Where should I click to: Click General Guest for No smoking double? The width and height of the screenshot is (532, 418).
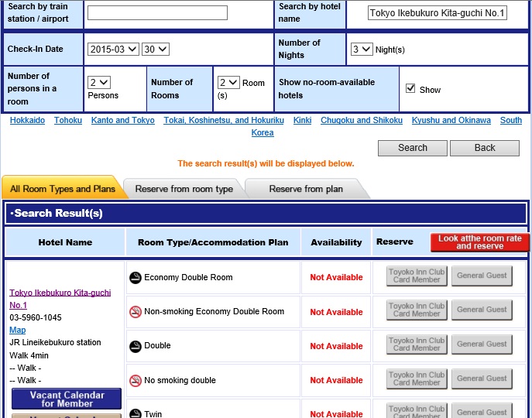click(482, 379)
